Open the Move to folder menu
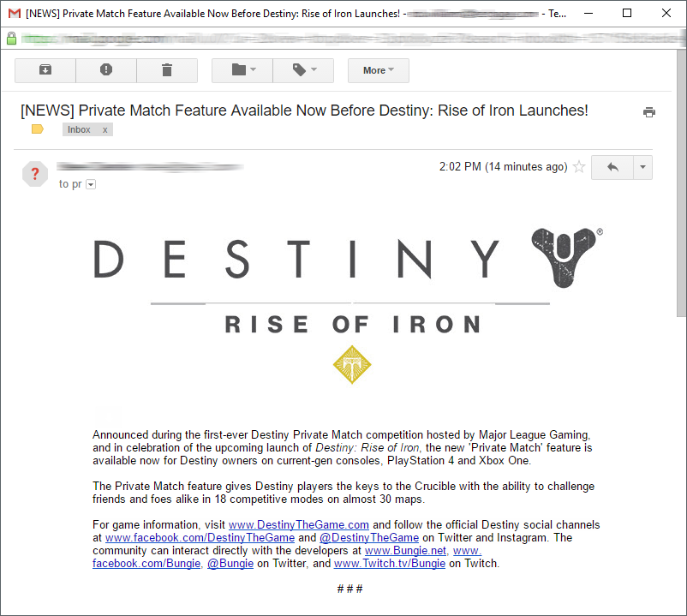This screenshot has height=616, width=687. click(x=241, y=69)
